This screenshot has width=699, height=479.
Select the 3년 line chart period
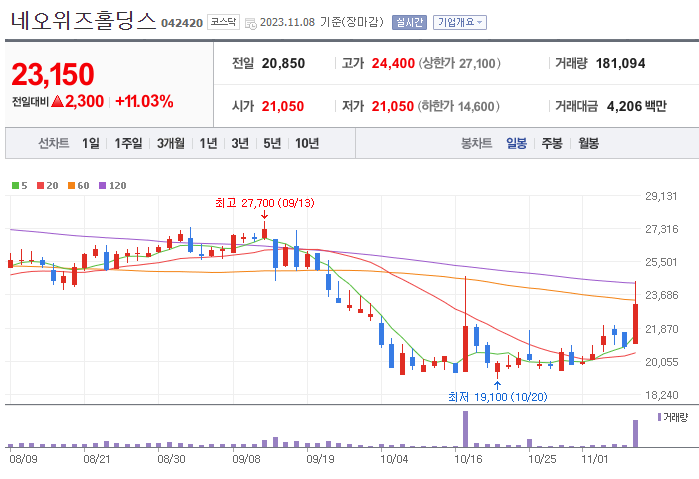(x=240, y=143)
